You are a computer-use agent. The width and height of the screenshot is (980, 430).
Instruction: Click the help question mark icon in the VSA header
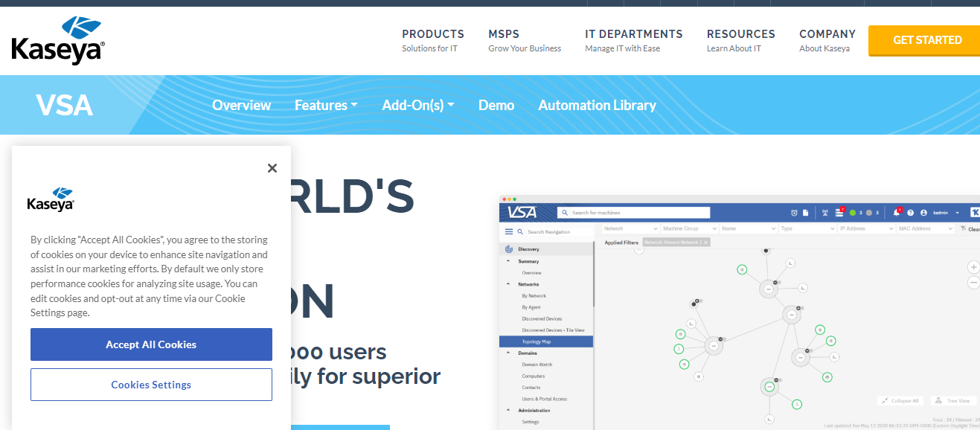(x=911, y=213)
